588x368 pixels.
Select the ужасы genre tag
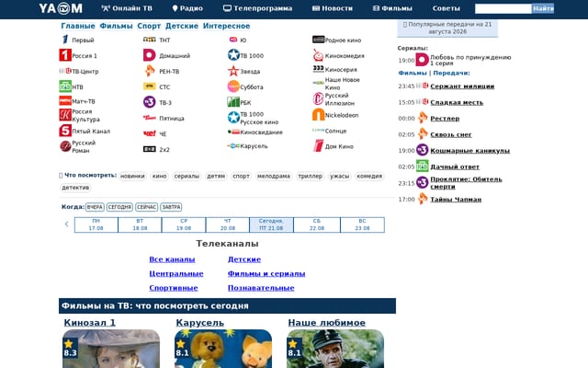coord(339,176)
